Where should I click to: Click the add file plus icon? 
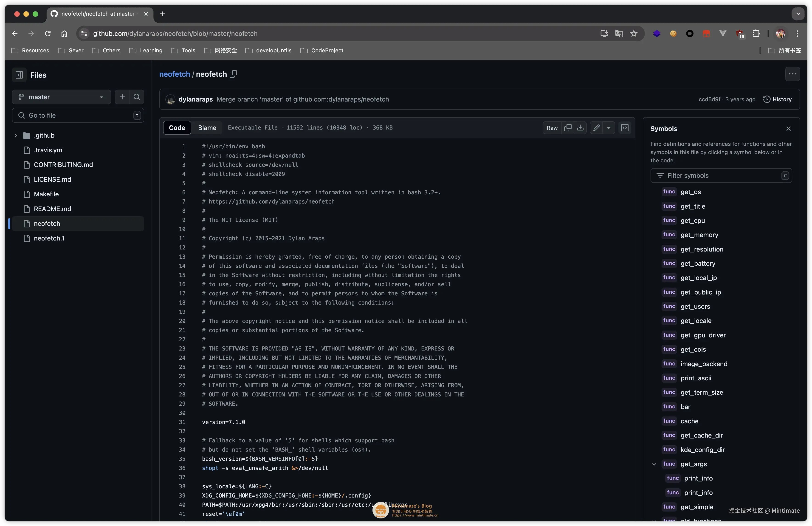click(122, 97)
